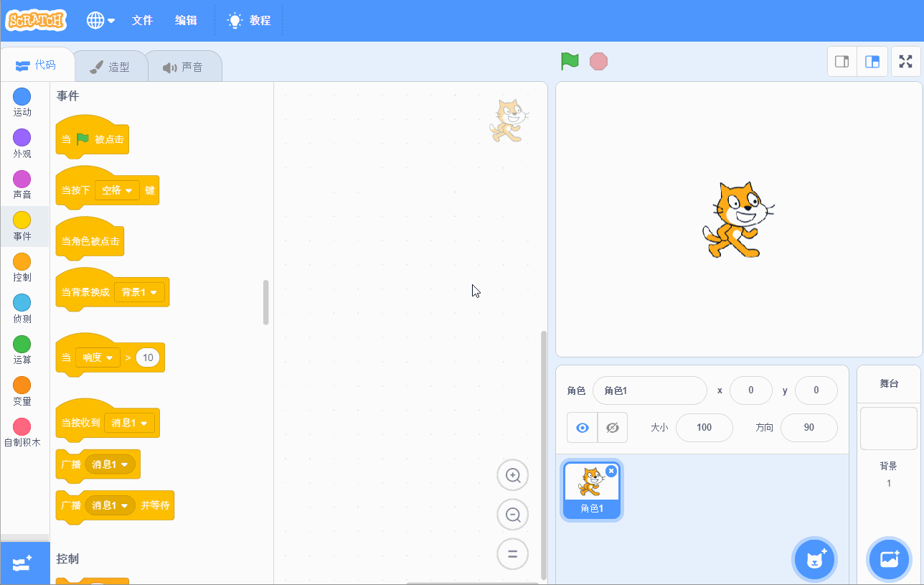Screen dimensions: 924x585
Task: Click the 当绿旗被点击 hat block
Action: 93,136
